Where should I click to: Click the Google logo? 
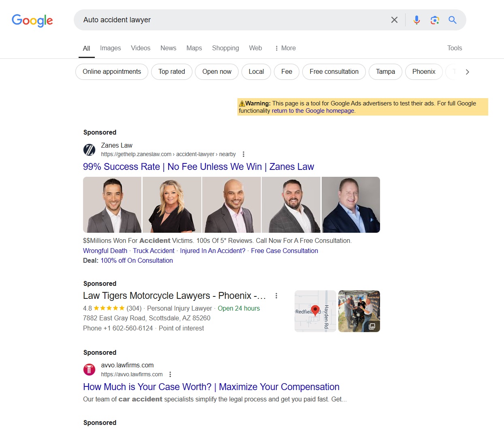[x=32, y=20]
